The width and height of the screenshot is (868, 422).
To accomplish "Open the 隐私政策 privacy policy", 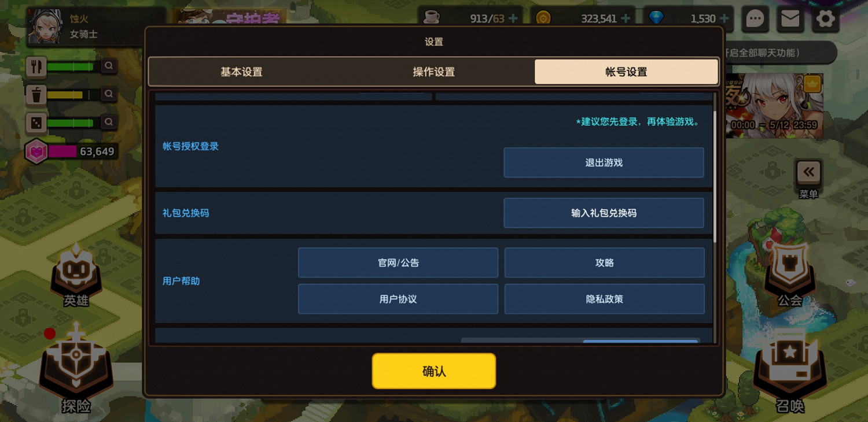I will pyautogui.click(x=604, y=299).
